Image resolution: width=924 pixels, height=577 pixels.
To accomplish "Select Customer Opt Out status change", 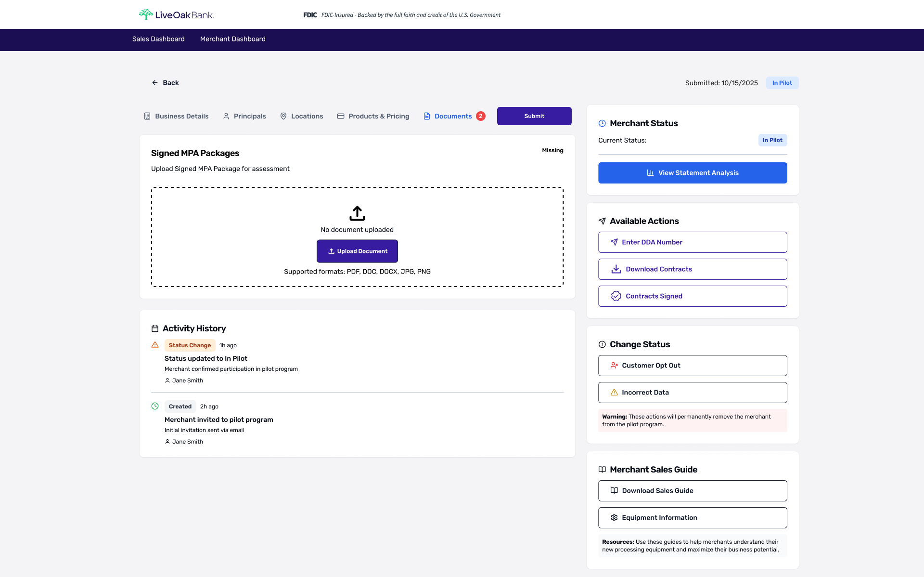I will pos(693,366).
